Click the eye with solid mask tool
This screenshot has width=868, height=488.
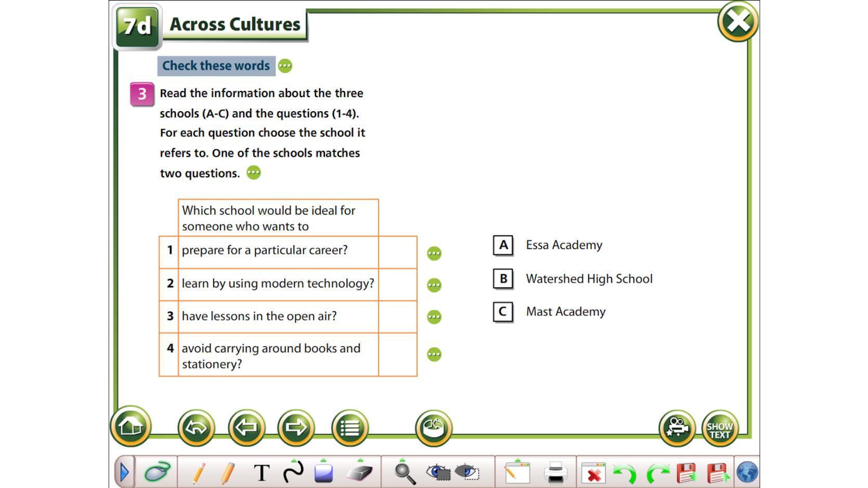click(x=438, y=472)
